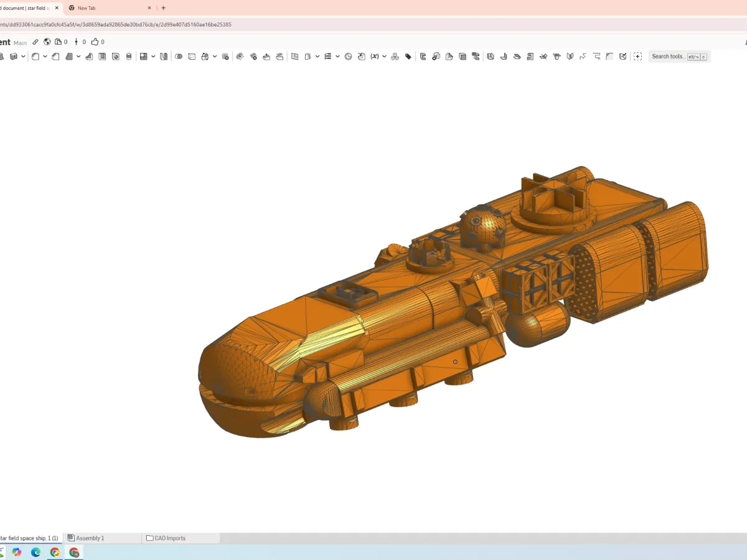Open Chrome from the Windows taskbar

[x=55, y=552]
